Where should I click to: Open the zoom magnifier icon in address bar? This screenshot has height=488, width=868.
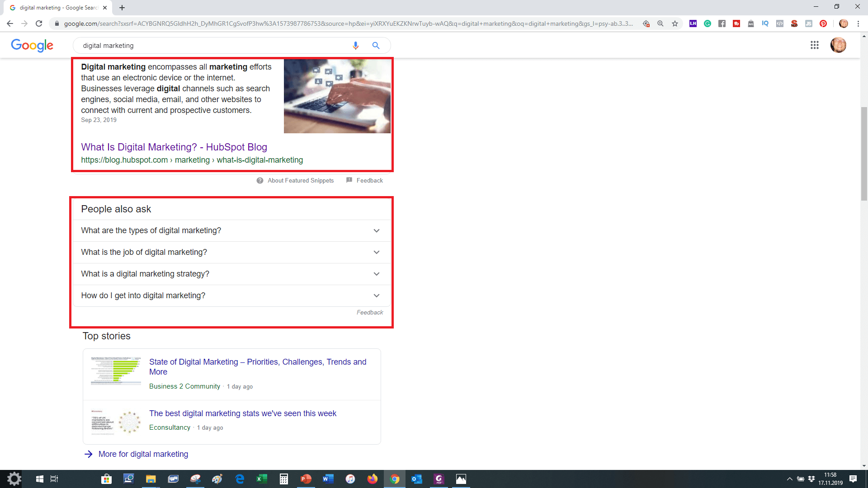pyautogui.click(x=660, y=23)
